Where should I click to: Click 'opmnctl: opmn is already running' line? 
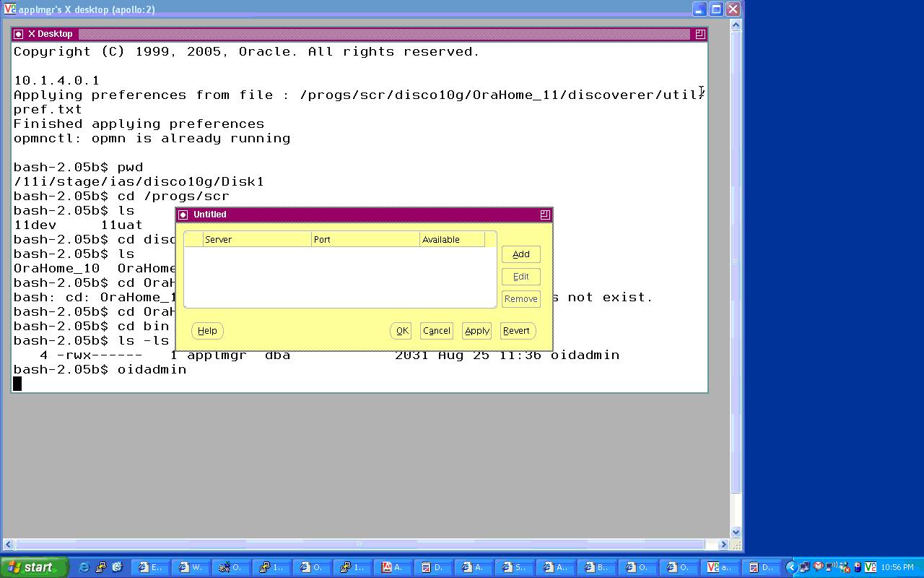(152, 138)
